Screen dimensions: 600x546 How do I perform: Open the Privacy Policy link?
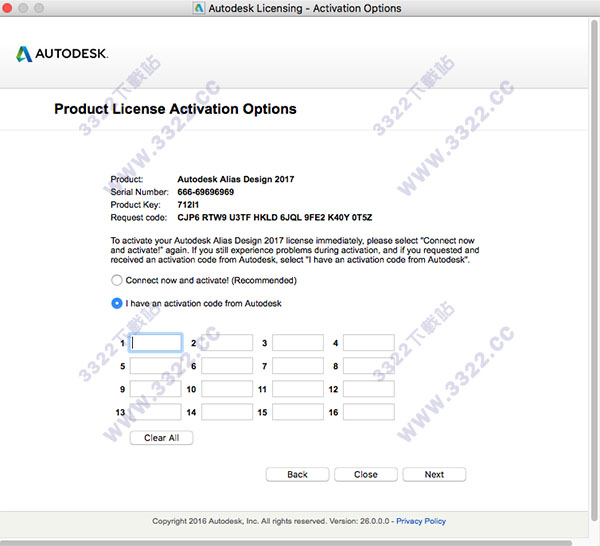pyautogui.click(x=421, y=521)
